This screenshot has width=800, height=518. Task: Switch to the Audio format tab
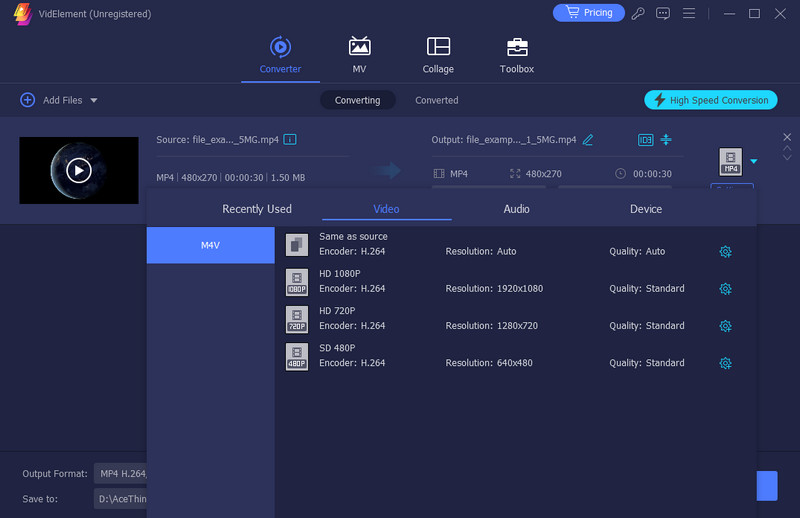(x=517, y=209)
